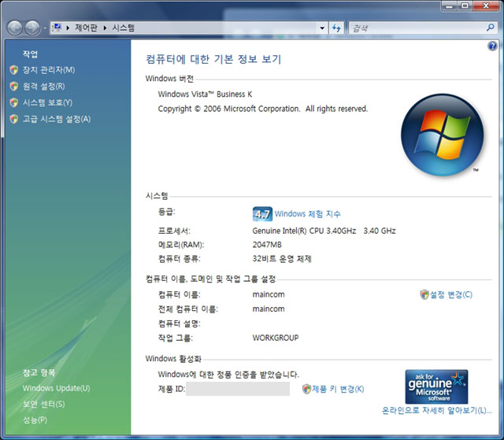Click the Forward navigation arrow button

pyautogui.click(x=32, y=28)
